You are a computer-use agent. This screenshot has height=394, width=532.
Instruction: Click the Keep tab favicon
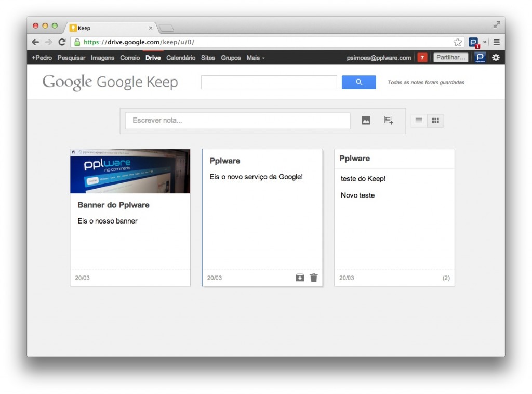(x=73, y=28)
